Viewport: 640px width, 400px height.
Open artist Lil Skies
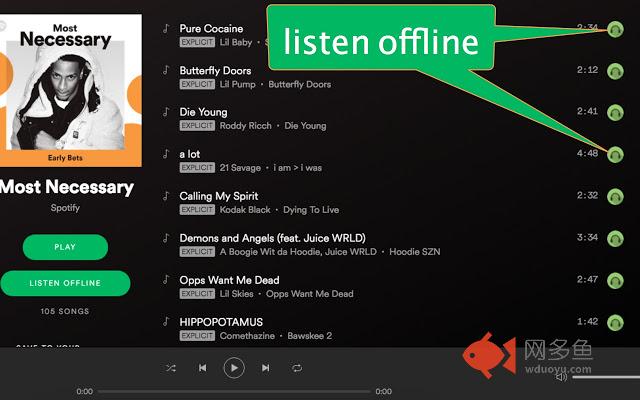[236, 294]
